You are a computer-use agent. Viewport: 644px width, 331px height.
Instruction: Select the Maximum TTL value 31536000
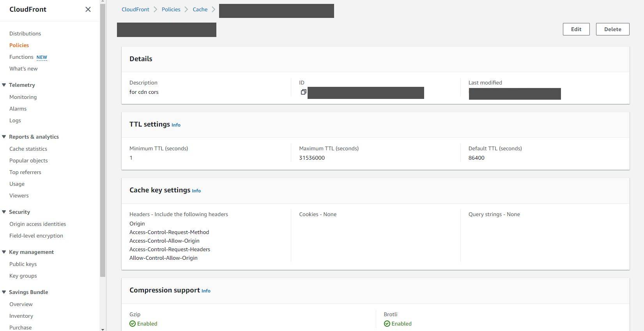pyautogui.click(x=312, y=158)
